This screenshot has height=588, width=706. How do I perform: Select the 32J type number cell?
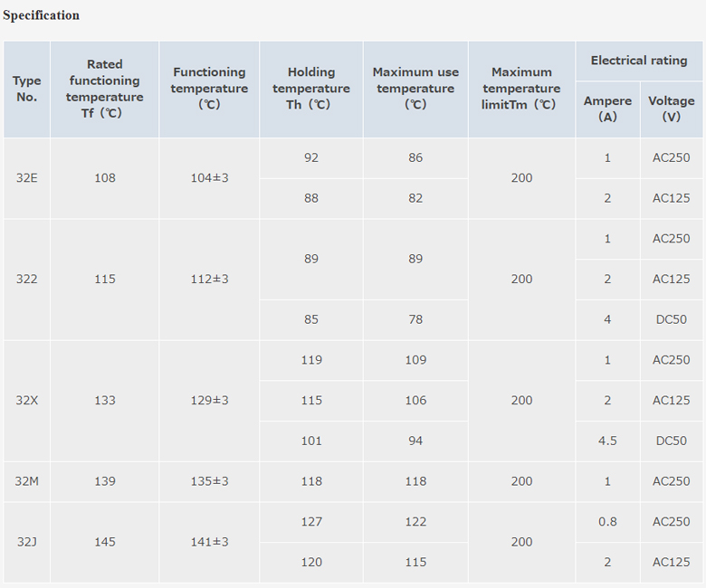[27, 542]
